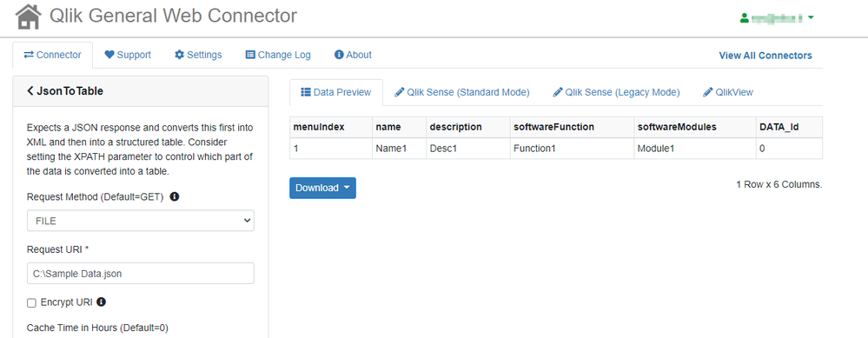Click the softwareModules column header
The width and height of the screenshot is (868, 338).
[695, 127]
